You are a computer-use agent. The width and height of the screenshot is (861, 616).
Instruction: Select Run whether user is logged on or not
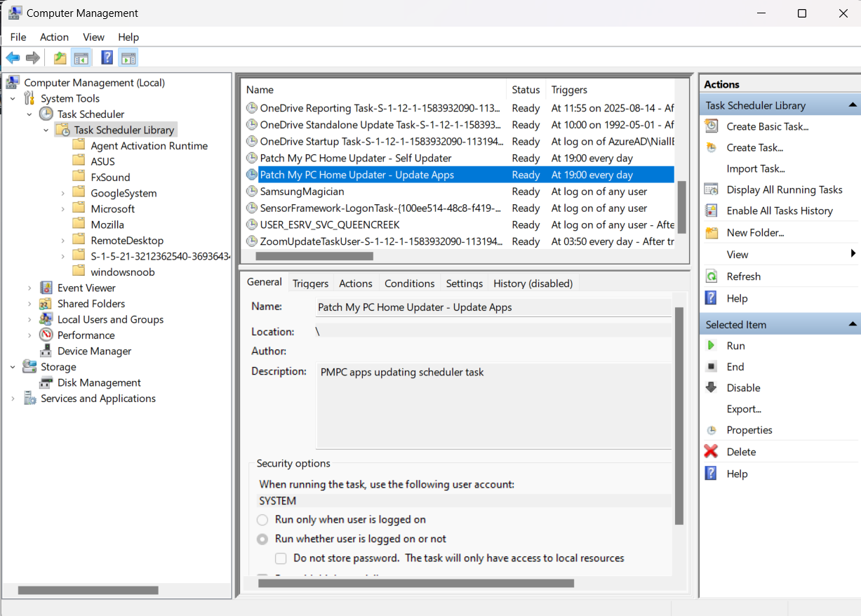pos(262,540)
